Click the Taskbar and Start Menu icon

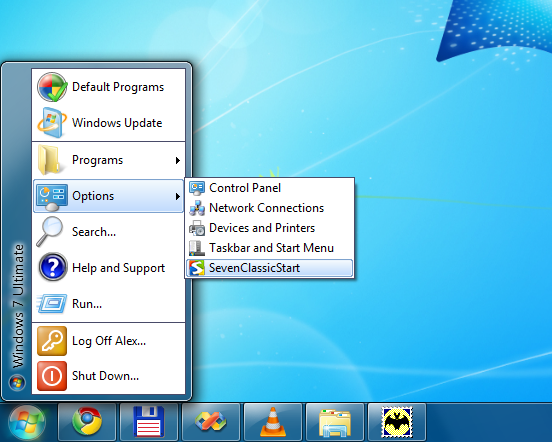[197, 248]
